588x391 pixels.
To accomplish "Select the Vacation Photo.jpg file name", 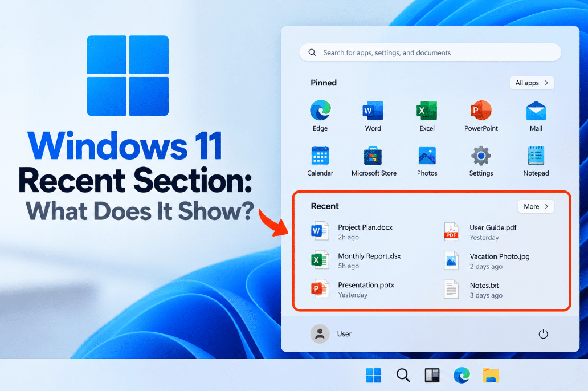I will [x=500, y=256].
